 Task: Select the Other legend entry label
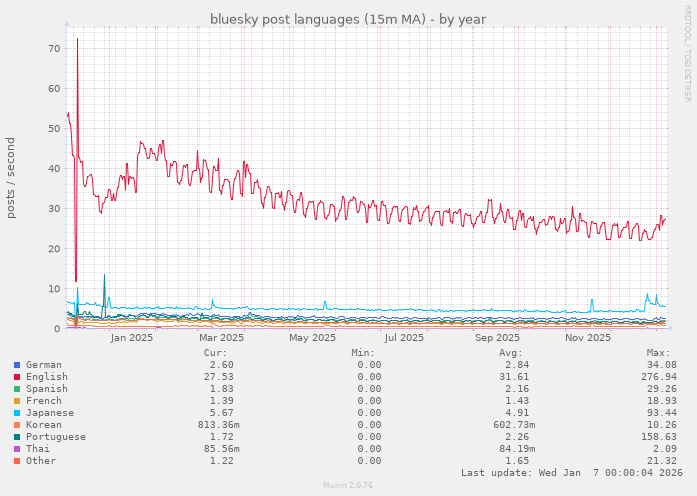pos(40,461)
